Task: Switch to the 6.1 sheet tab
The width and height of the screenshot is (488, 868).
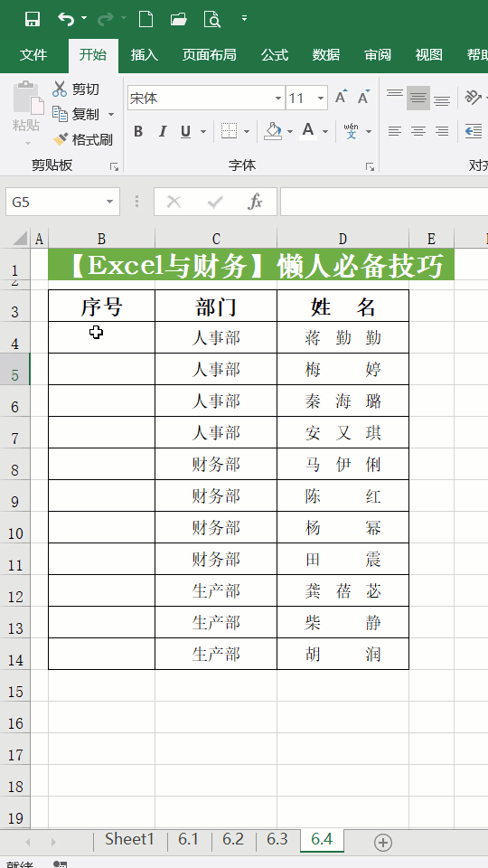Action: pyautogui.click(x=188, y=839)
